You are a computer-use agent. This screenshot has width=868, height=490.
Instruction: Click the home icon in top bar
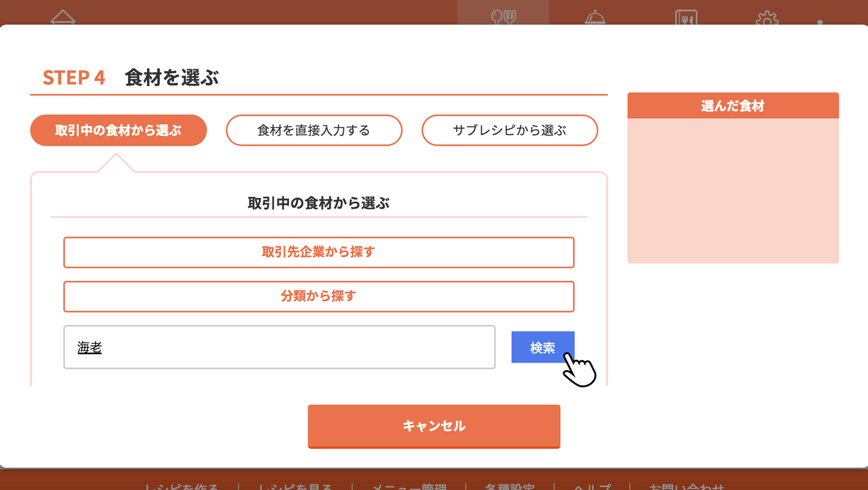(x=63, y=17)
